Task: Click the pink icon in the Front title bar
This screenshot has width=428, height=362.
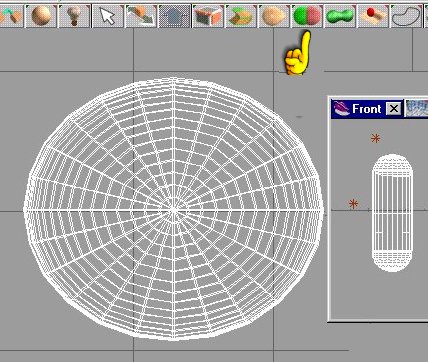Action: pyautogui.click(x=341, y=109)
